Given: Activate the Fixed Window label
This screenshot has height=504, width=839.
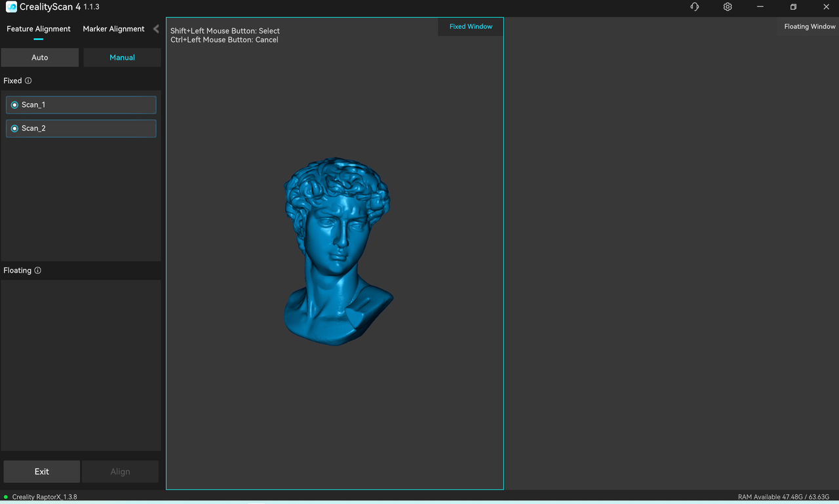Looking at the screenshot, I should (471, 27).
